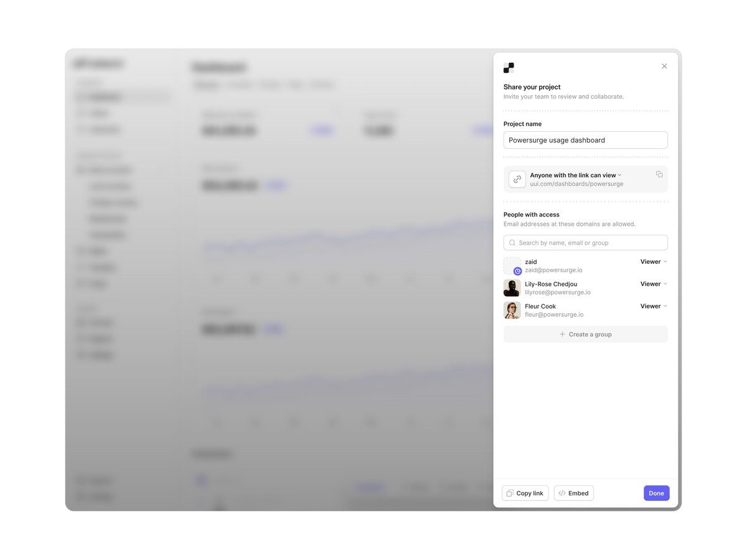Viewport: 747px width, 560px height.
Task: Click the app logo icon in dialog
Action: pyautogui.click(x=509, y=68)
